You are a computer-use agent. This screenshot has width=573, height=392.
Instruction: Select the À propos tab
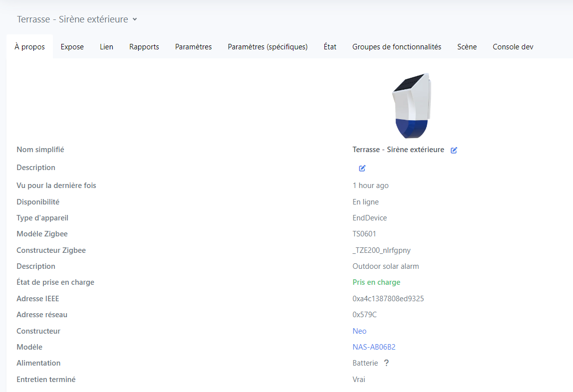click(x=29, y=47)
